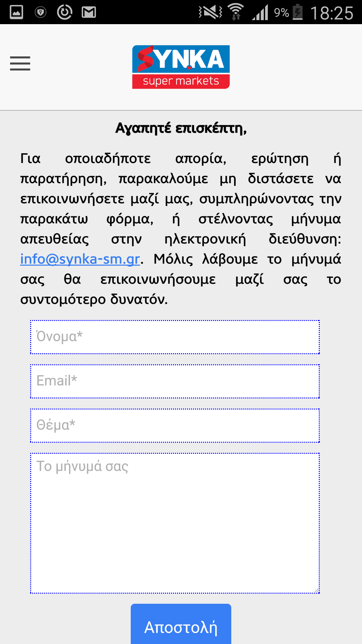The width and height of the screenshot is (362, 644).
Task: Tap the mobile signal strength icon
Action: point(260,12)
